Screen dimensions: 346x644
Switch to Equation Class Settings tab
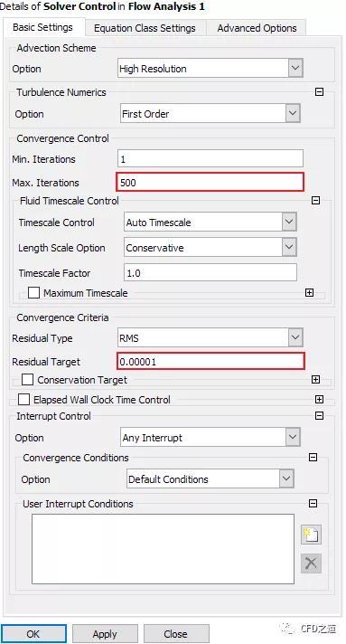145,28
